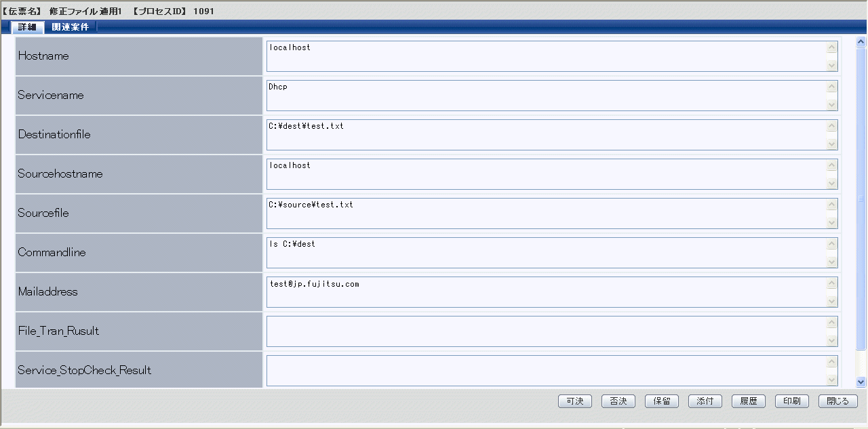Click the up arrow in Service_StopCheck_Result field scrollbar
Screen dimensions: 868x429
[x=832, y=362]
